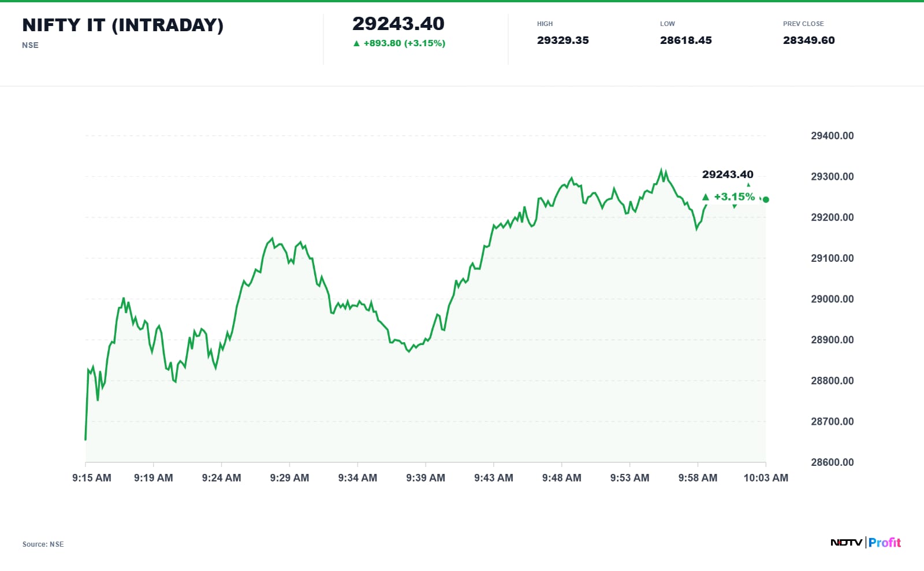The height and width of the screenshot is (571, 924).
Task: Click the 29000.00 y-axis label
Action: tap(832, 299)
